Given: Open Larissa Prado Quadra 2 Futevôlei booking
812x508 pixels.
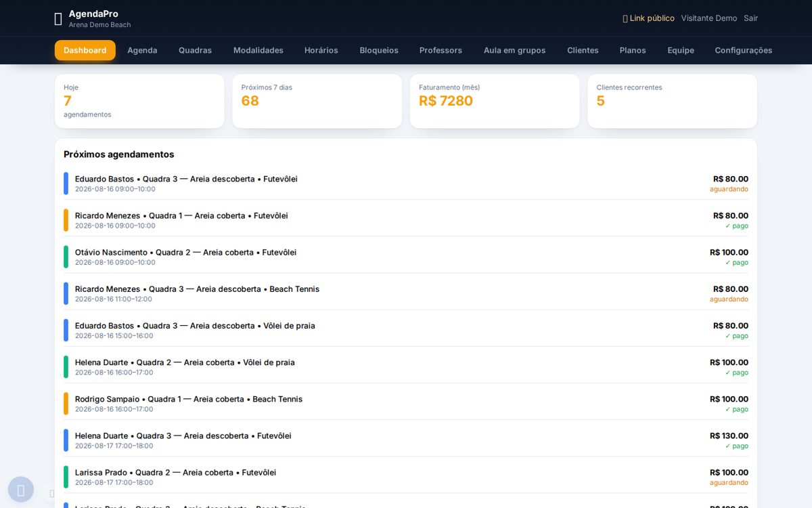Looking at the screenshot, I should (406, 477).
